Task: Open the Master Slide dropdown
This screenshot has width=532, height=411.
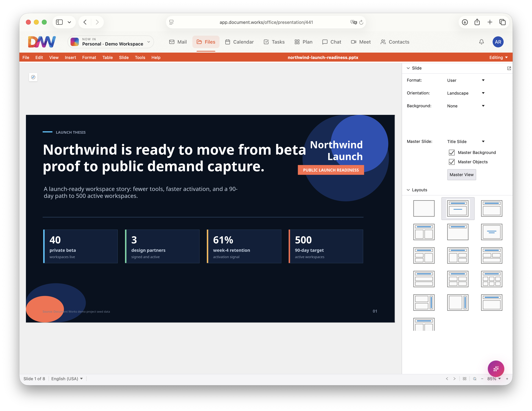Action: coord(466,142)
